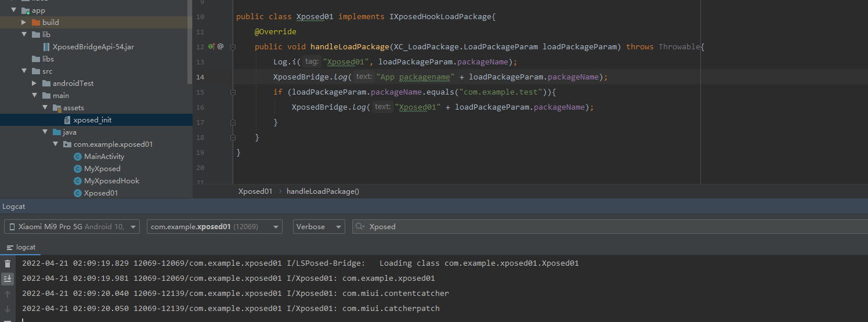868x322 pixels.
Task: Click the com.miui.contentcatcher log line
Action: point(236,294)
